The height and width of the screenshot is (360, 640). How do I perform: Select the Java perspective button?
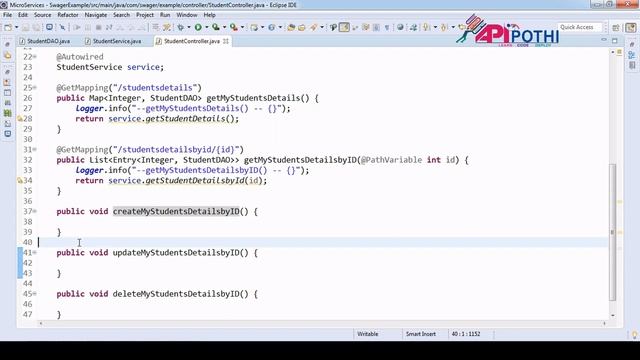631,27
